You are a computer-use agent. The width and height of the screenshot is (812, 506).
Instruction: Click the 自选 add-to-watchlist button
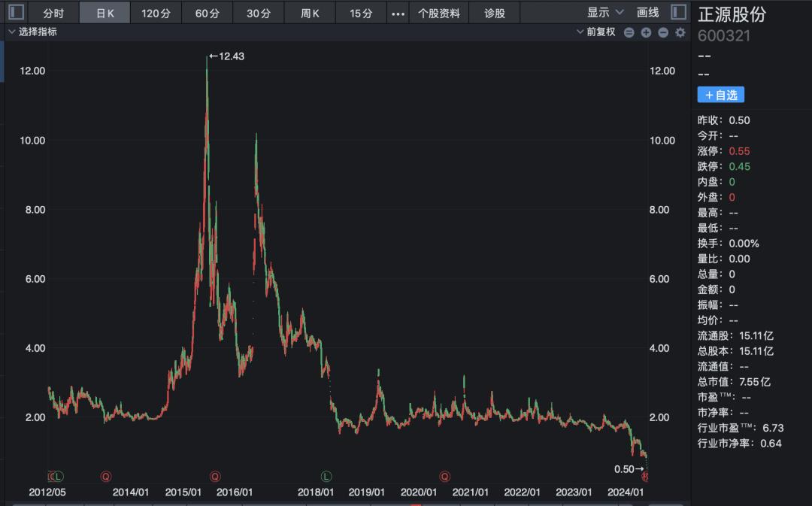tap(723, 94)
